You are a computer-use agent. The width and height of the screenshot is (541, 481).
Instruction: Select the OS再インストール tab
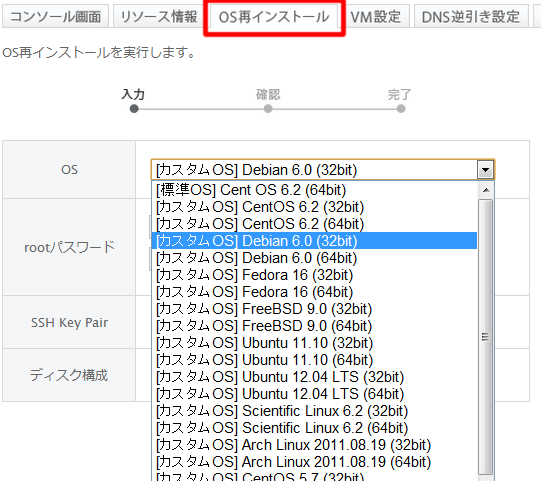pyautogui.click(x=274, y=17)
